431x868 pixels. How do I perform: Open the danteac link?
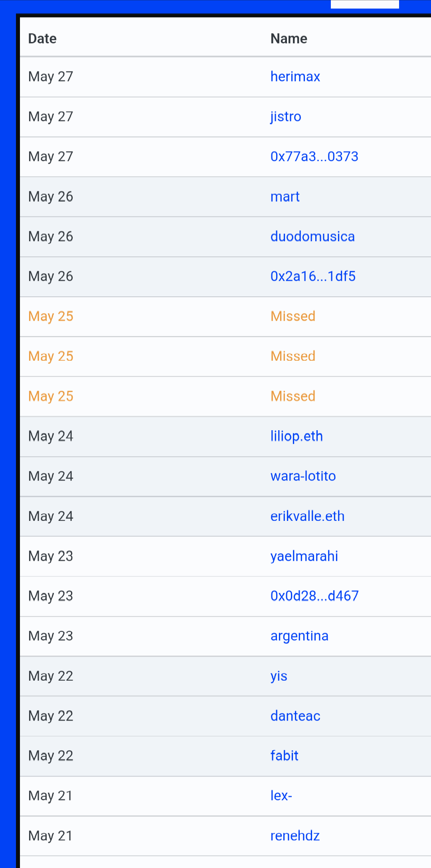(x=295, y=715)
